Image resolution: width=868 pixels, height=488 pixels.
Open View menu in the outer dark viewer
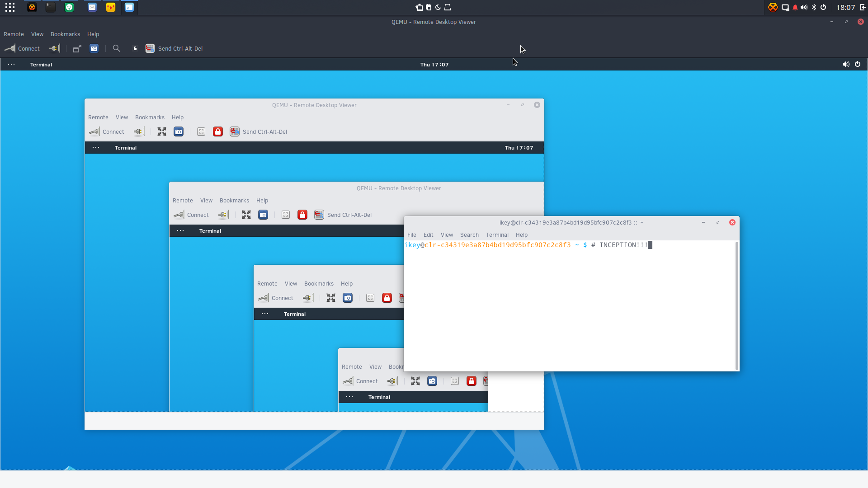point(37,34)
